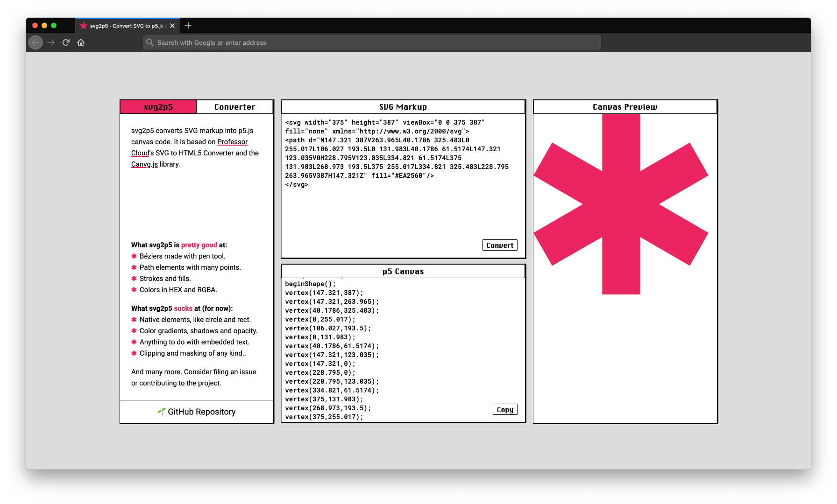
Task: Click the green sprout icon beside GitHub Repository
Action: coord(162,411)
